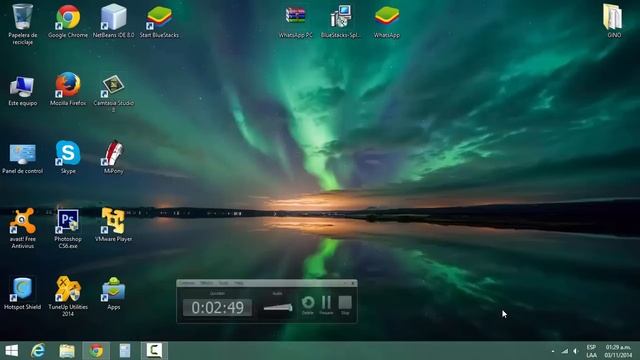Open the clock and date flyout
This screenshot has width=640, height=360.
click(618, 351)
